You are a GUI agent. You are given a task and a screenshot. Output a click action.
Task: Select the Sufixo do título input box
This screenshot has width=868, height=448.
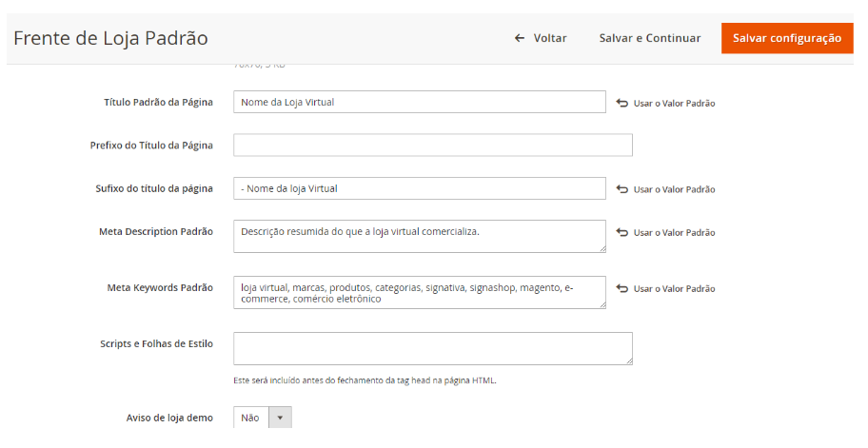(419, 188)
